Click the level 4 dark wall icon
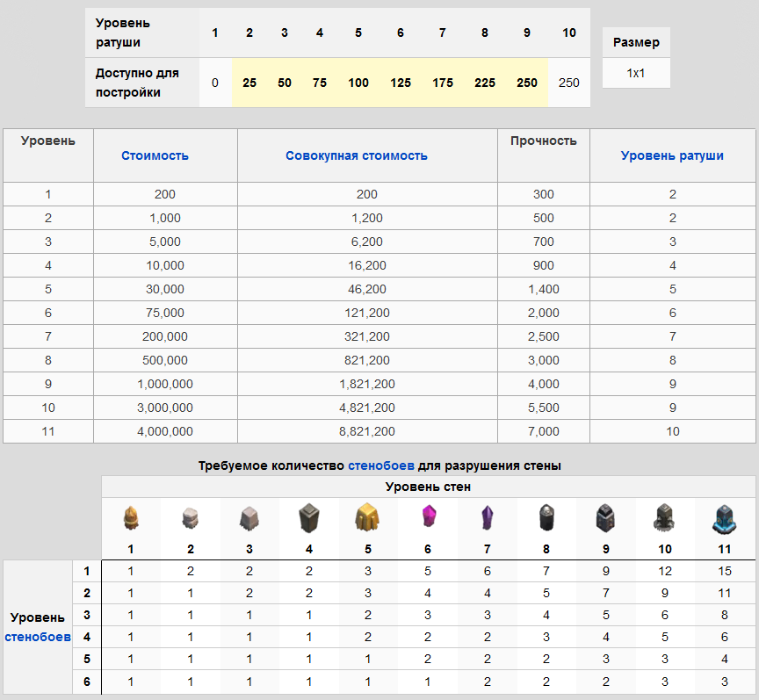Image resolution: width=759 pixels, height=700 pixels. 308,519
